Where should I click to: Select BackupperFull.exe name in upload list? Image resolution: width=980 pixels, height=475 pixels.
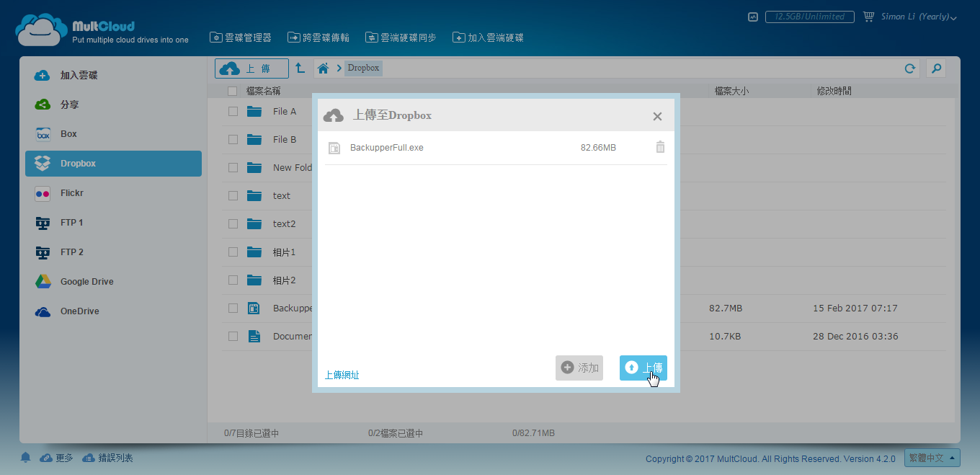(x=387, y=148)
